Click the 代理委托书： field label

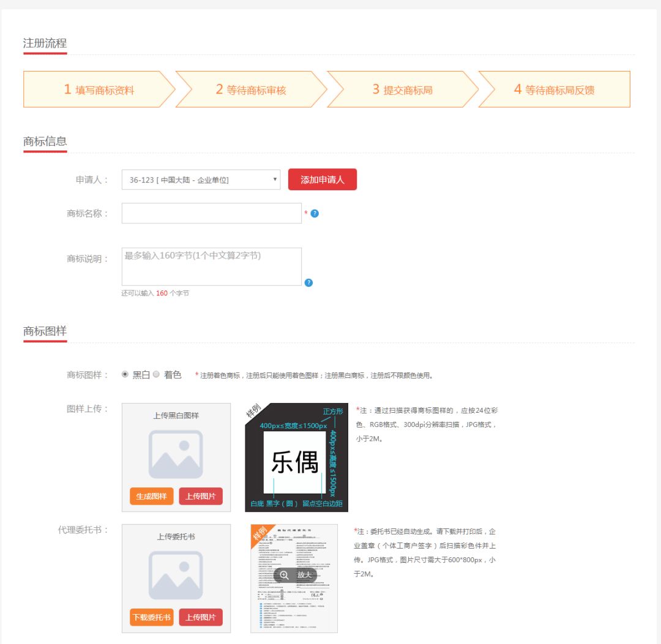point(83,530)
